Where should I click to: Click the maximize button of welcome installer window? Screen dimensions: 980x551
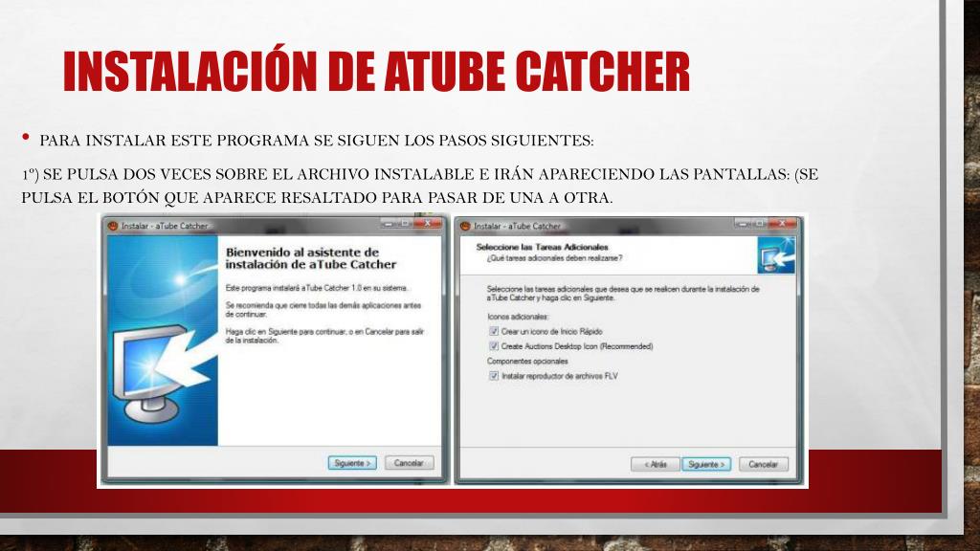tap(406, 223)
